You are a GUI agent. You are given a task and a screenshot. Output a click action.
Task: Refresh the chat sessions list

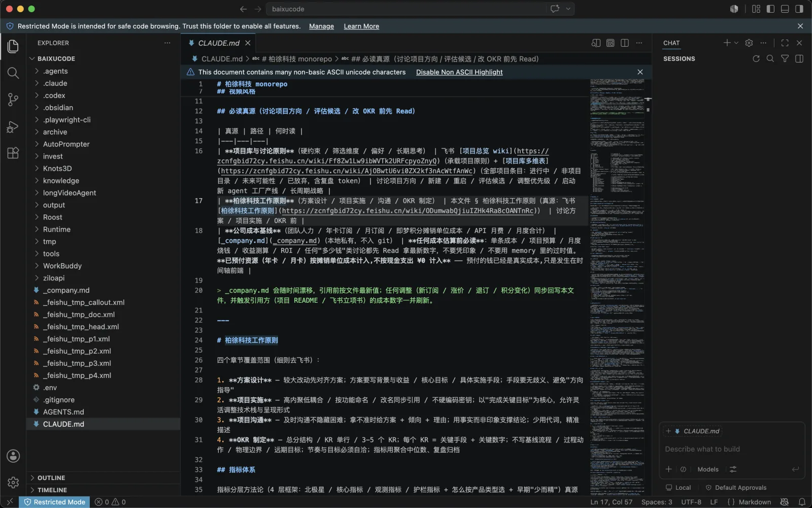(x=756, y=59)
